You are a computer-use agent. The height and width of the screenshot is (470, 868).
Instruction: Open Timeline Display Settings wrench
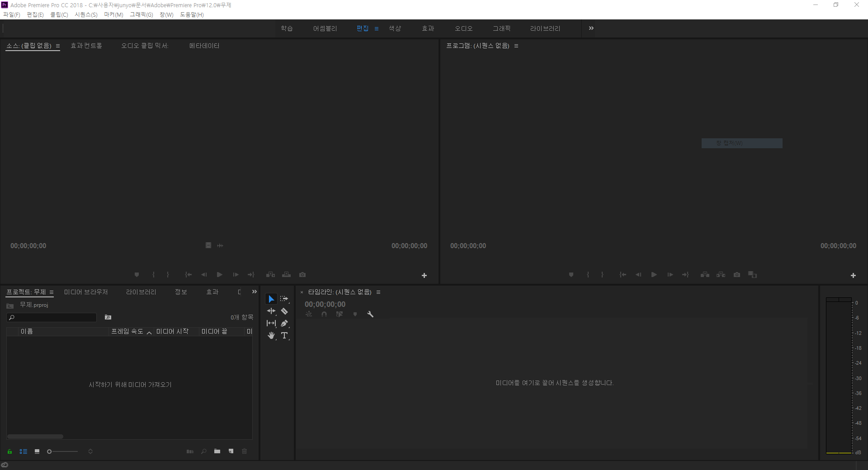point(370,314)
